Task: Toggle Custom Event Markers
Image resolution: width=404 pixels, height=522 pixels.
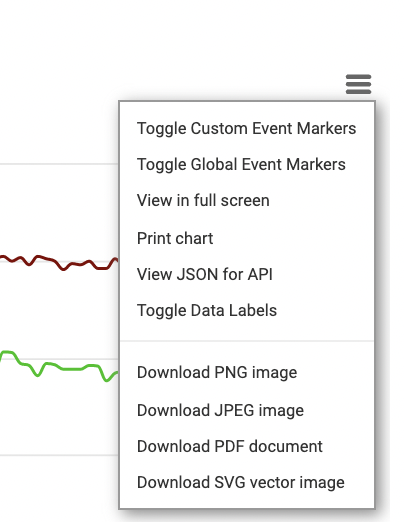Action: point(246,129)
